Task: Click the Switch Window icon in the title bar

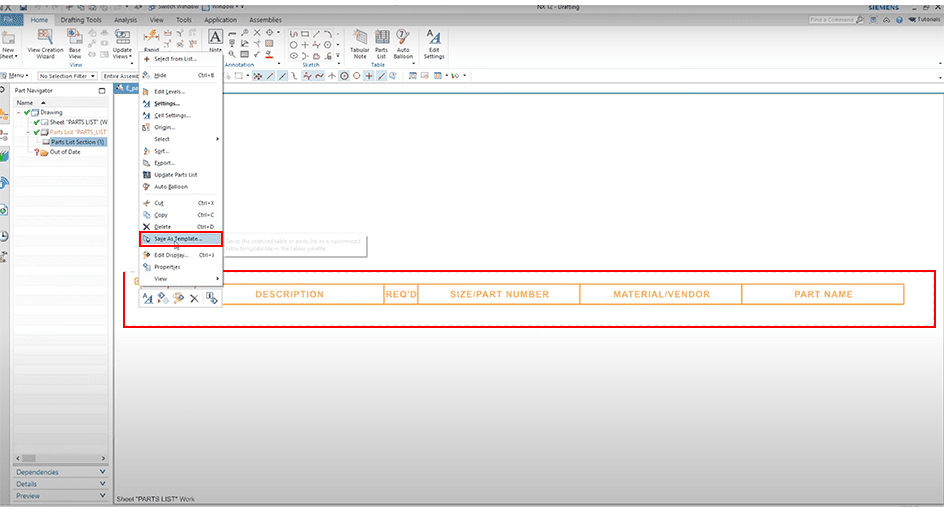Action: pyautogui.click(x=151, y=7)
